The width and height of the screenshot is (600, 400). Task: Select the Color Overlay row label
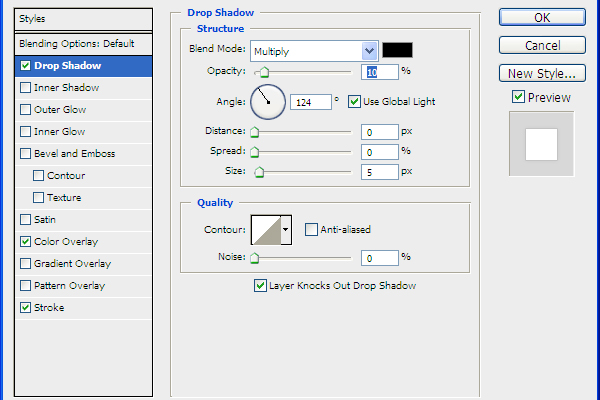[x=66, y=242]
